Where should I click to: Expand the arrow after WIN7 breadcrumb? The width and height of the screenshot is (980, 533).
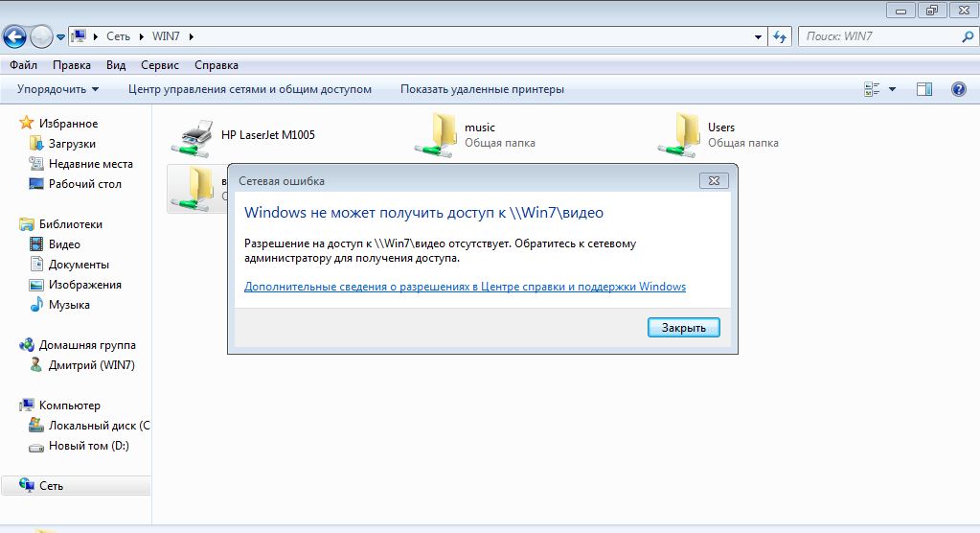coord(192,37)
